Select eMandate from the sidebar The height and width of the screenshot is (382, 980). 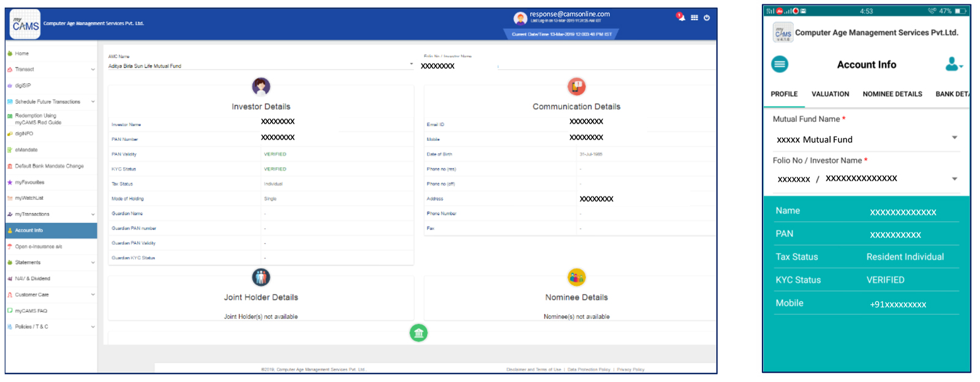(x=26, y=150)
